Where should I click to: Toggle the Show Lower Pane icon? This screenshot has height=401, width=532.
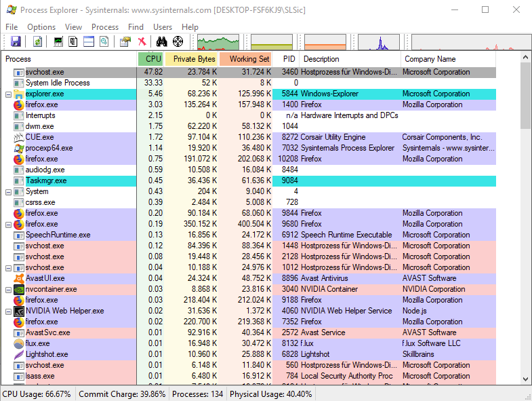click(89, 41)
